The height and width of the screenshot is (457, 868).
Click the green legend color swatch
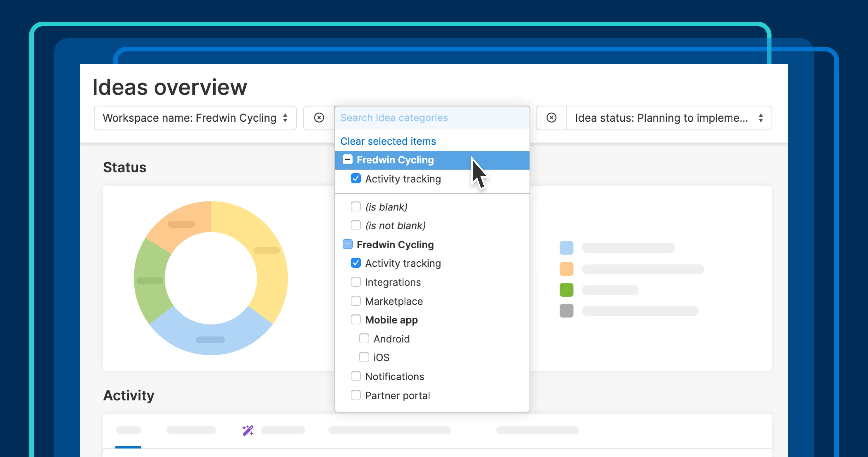(566, 290)
